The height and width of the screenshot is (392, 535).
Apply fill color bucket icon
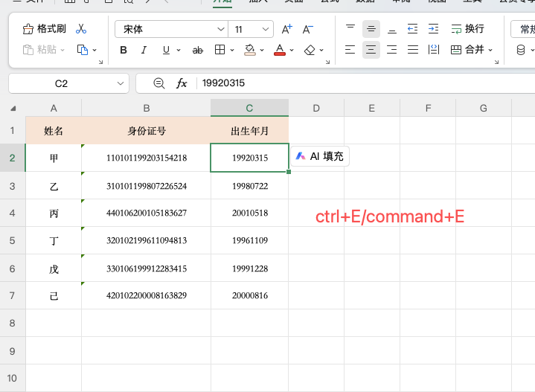(250, 50)
